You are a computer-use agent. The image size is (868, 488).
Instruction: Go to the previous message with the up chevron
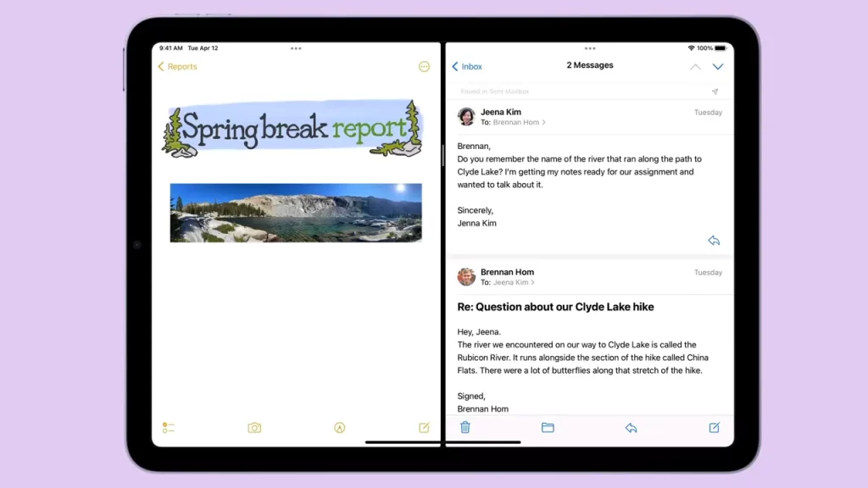(695, 67)
